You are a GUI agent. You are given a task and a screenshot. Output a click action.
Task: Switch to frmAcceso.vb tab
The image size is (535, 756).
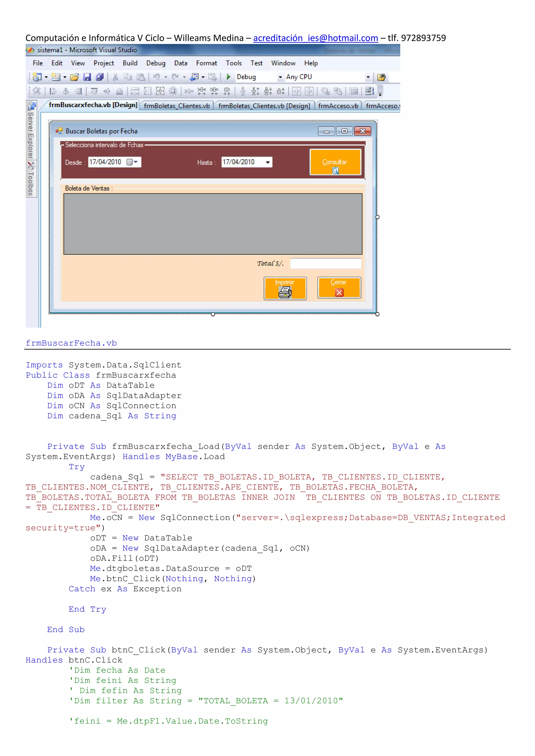point(338,106)
